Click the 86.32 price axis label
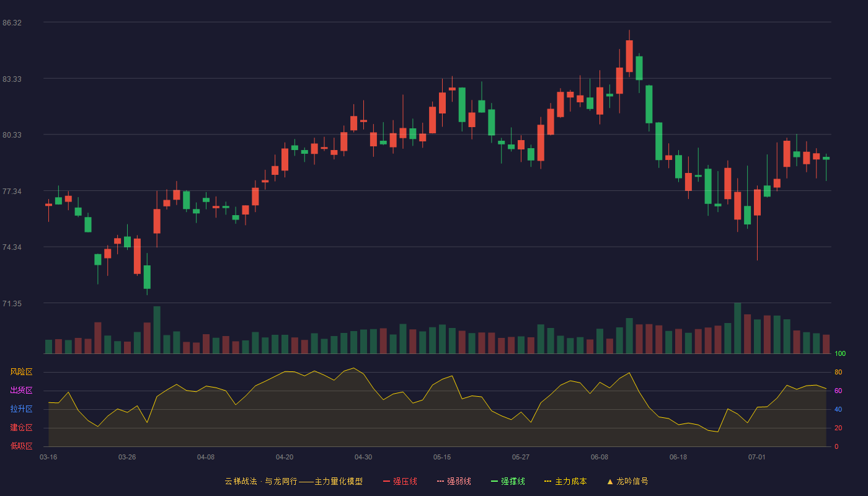The height and width of the screenshot is (496, 868). pyautogui.click(x=12, y=23)
